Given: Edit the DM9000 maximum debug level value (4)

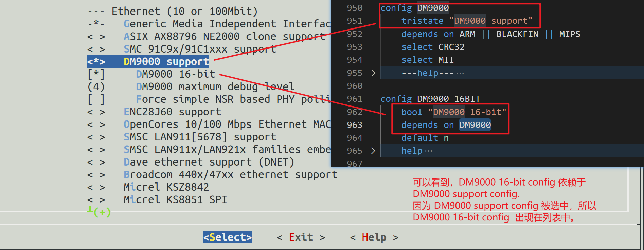Looking at the screenshot, I should point(96,87).
